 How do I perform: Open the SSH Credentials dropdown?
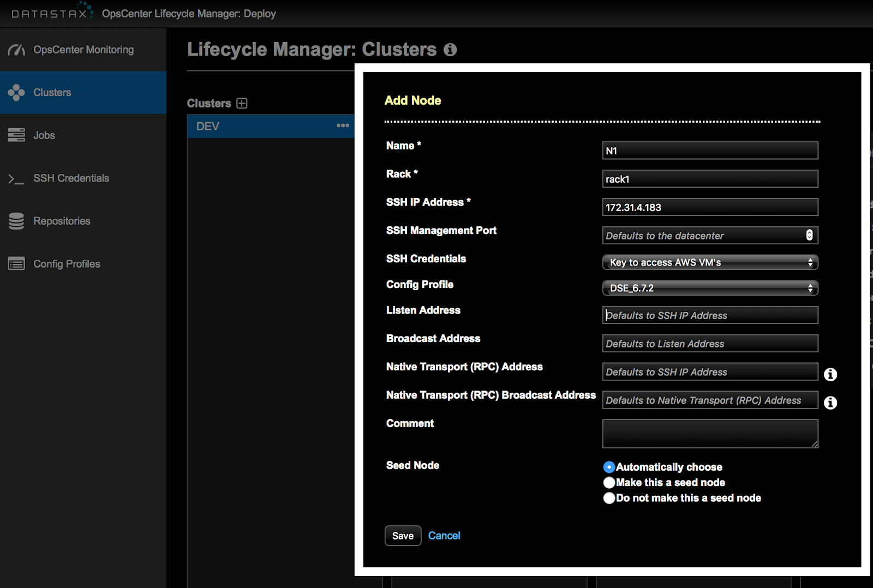pos(710,262)
